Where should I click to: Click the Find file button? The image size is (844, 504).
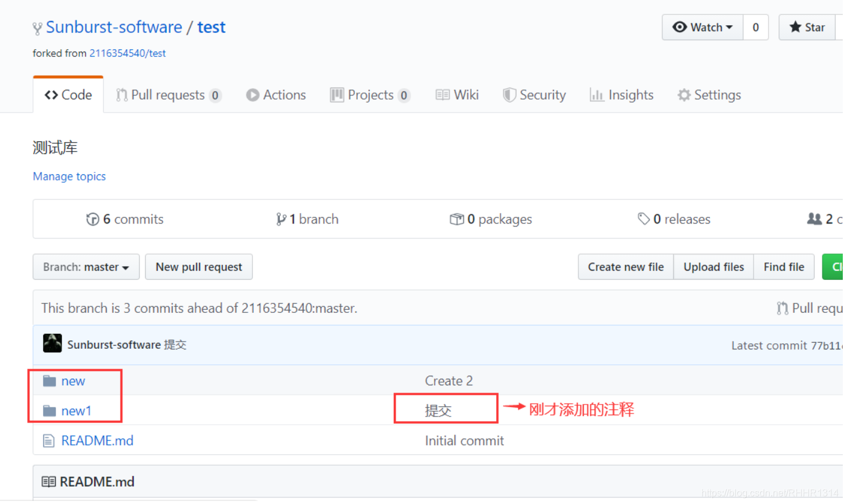(784, 267)
